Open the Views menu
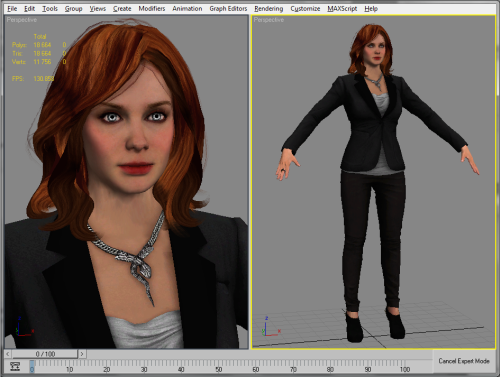500x377 pixels. coord(97,9)
